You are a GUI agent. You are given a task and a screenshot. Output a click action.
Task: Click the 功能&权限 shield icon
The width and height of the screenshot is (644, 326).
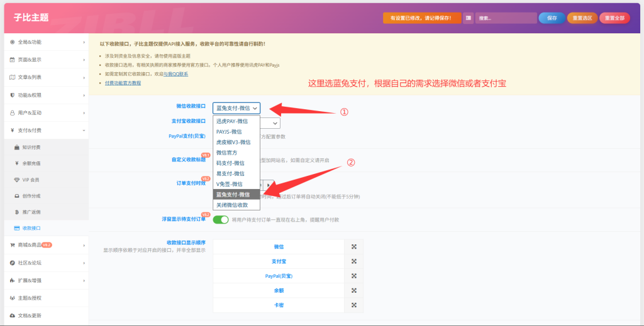click(x=13, y=95)
